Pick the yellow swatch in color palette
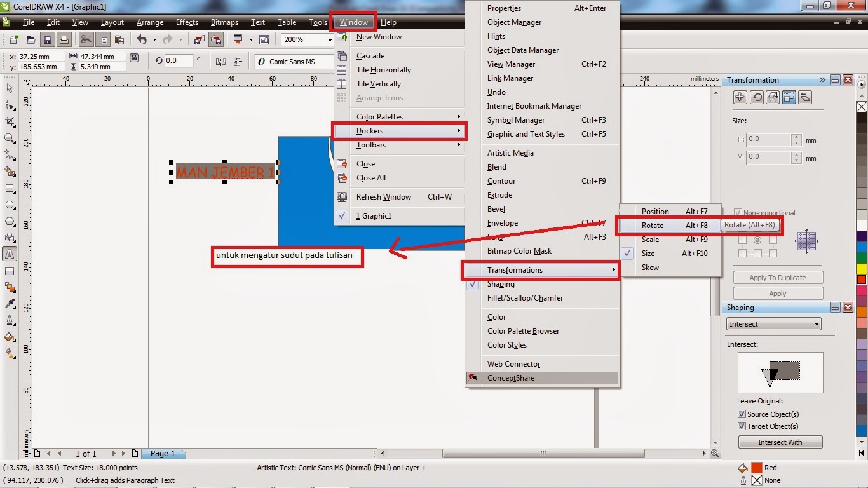 tap(862, 269)
